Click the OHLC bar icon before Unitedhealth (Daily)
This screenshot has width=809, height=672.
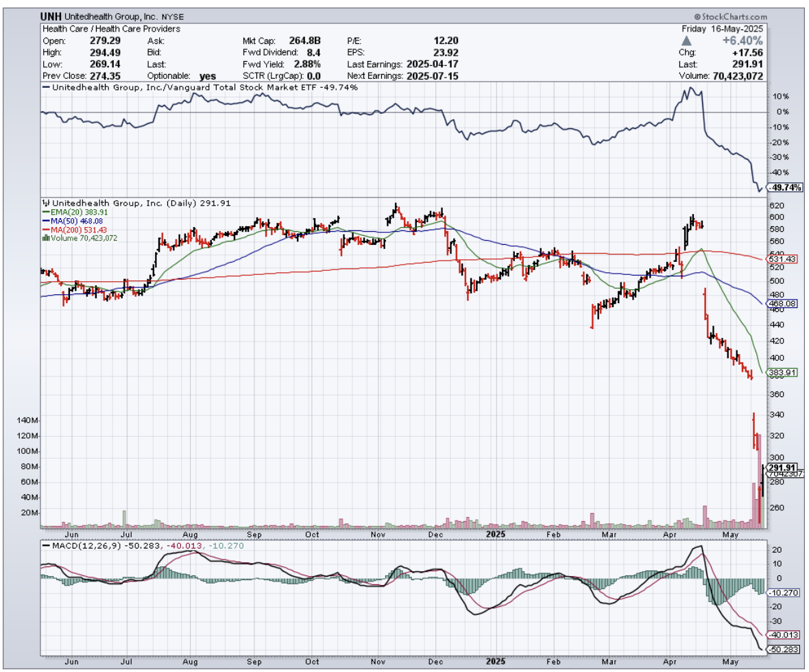click(x=46, y=203)
